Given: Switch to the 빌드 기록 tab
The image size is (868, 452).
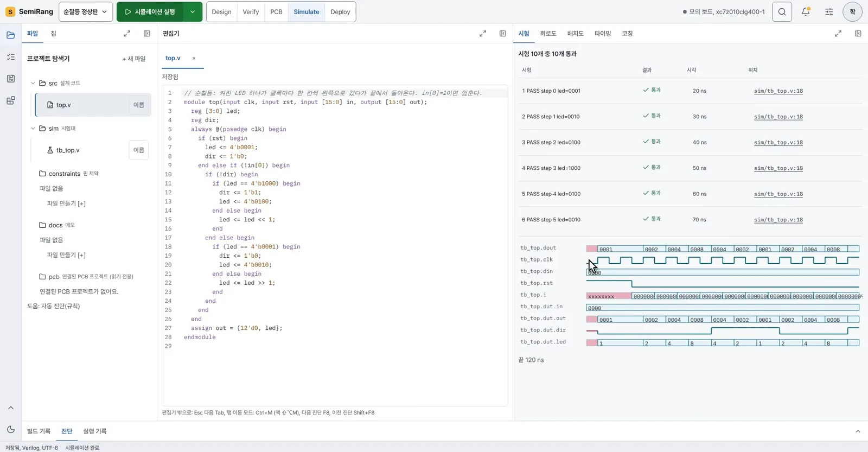Looking at the screenshot, I should pos(39,431).
